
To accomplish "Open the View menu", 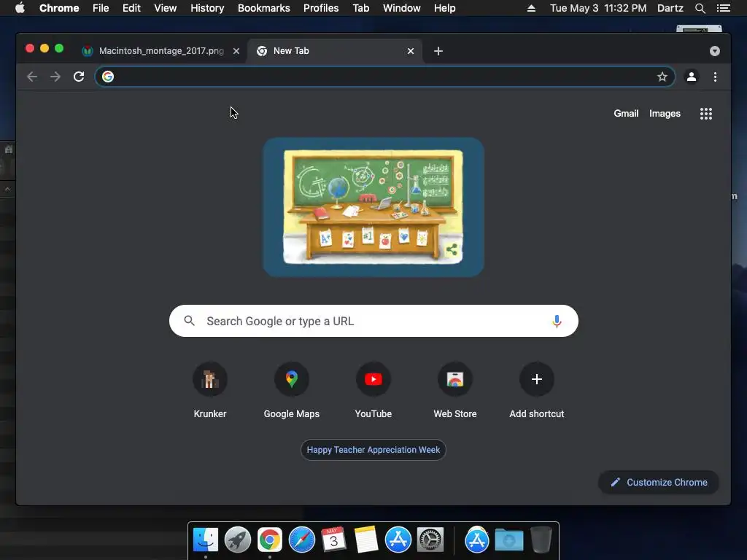I will (x=166, y=8).
